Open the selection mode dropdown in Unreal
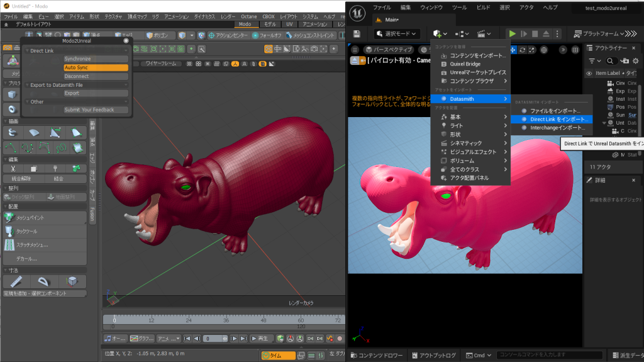This screenshot has height=362, width=644. click(396, 33)
